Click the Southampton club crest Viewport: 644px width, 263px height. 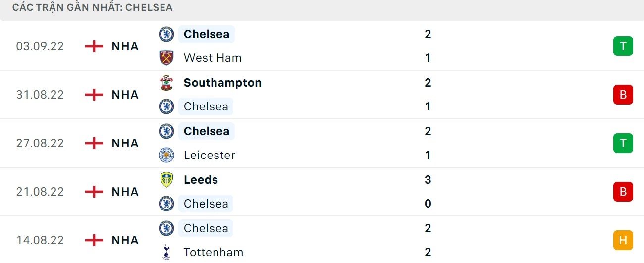tap(166, 83)
